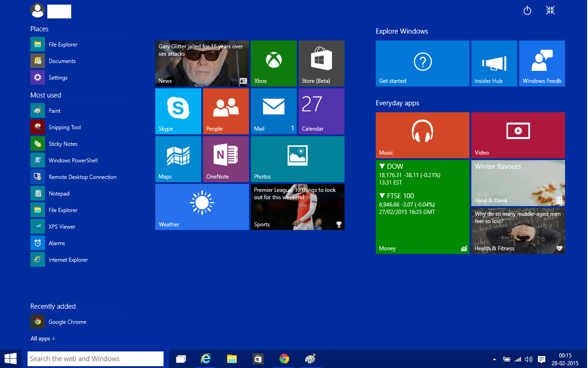The image size is (588, 368).
Task: Open the Xbox tile
Action: coord(274,63)
